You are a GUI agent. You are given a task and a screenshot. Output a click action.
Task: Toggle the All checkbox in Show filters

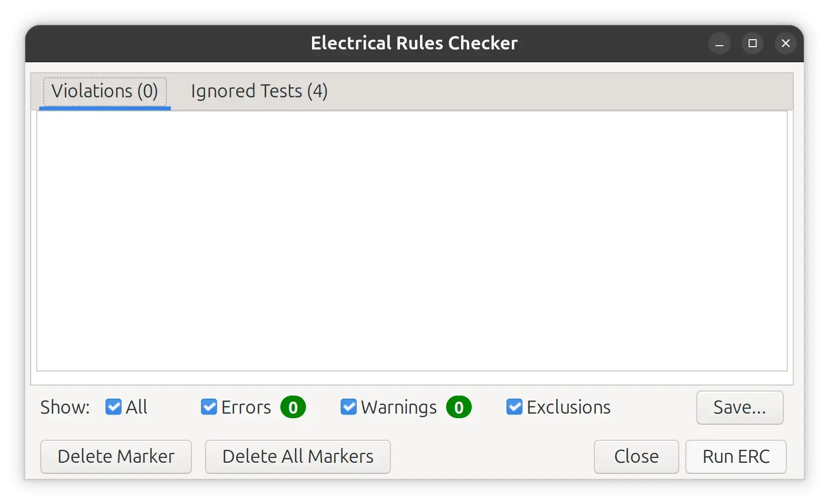click(x=114, y=407)
